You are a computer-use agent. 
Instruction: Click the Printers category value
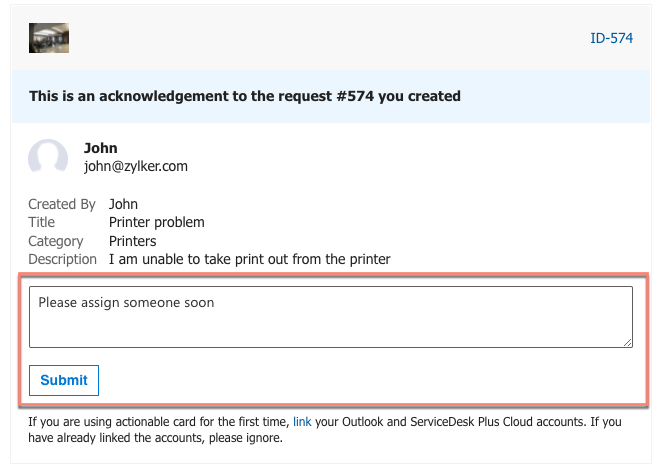coord(132,241)
